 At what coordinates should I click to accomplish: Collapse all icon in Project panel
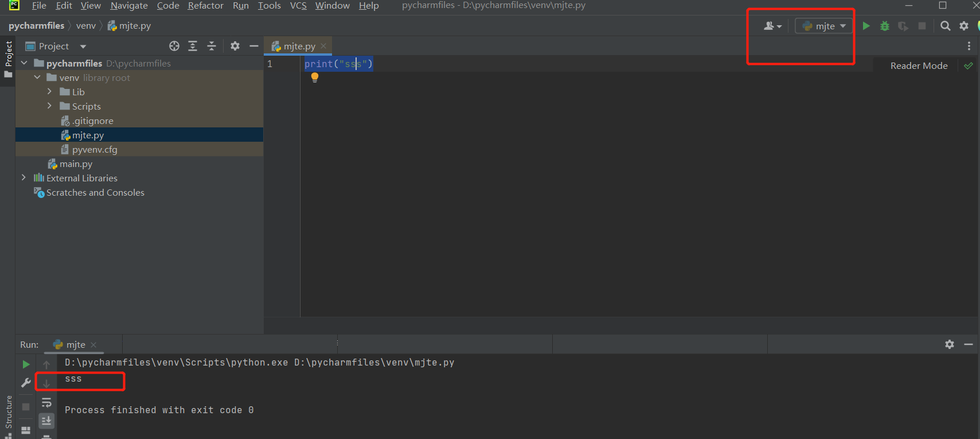[x=212, y=46]
